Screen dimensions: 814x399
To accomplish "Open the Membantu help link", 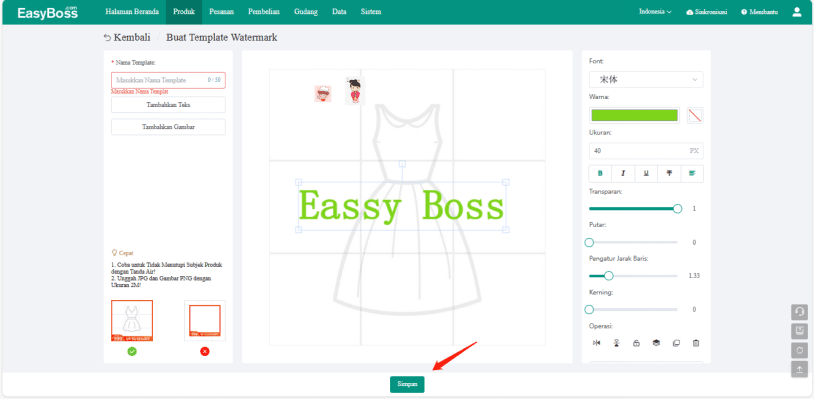I will [x=759, y=12].
